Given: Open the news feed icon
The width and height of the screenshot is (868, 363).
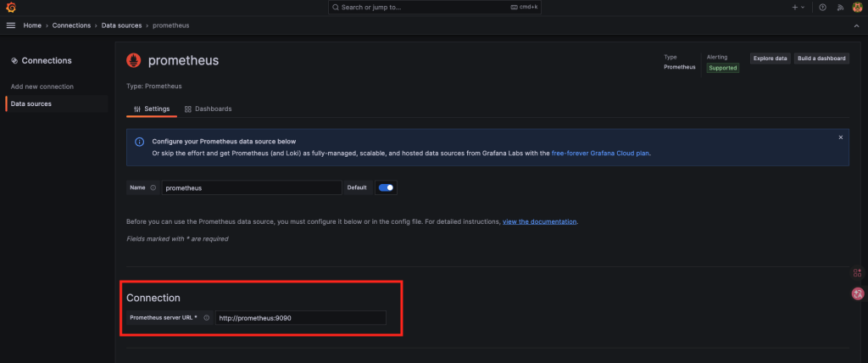Looking at the screenshot, I should click(840, 7).
